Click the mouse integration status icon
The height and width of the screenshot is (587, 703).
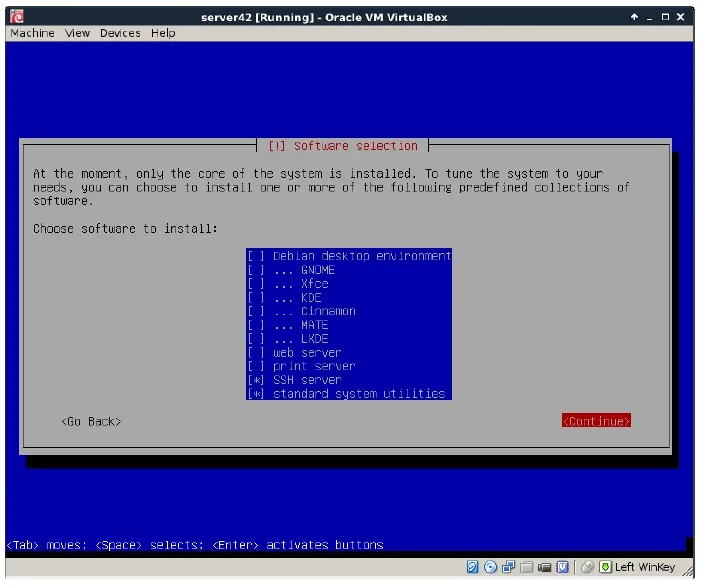(x=587, y=567)
